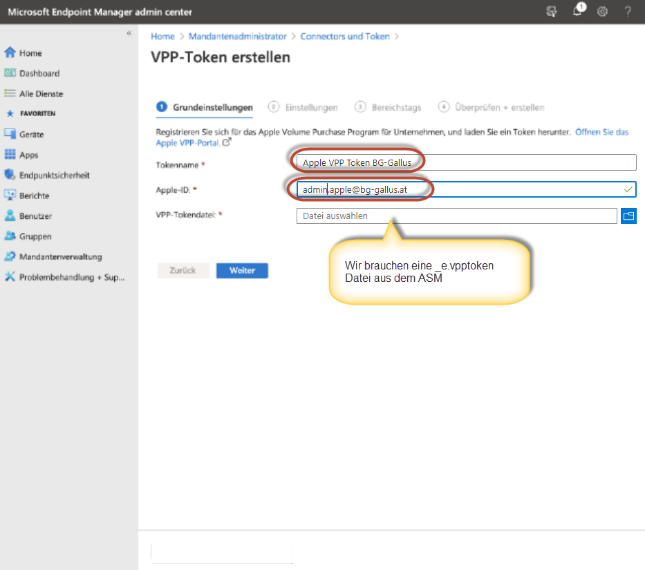This screenshot has height=570, width=645.
Task: Go to Home in the sidebar
Action: (30, 52)
